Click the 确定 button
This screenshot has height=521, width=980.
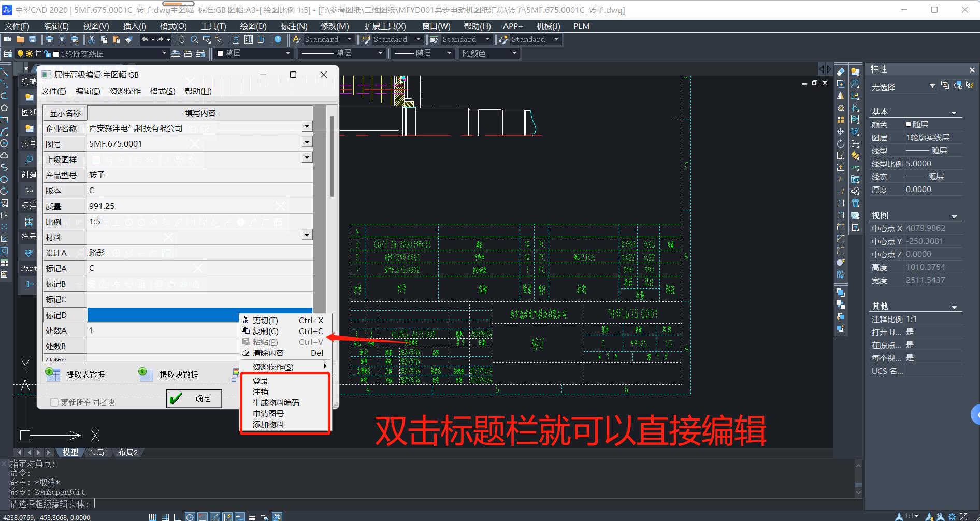coord(194,398)
